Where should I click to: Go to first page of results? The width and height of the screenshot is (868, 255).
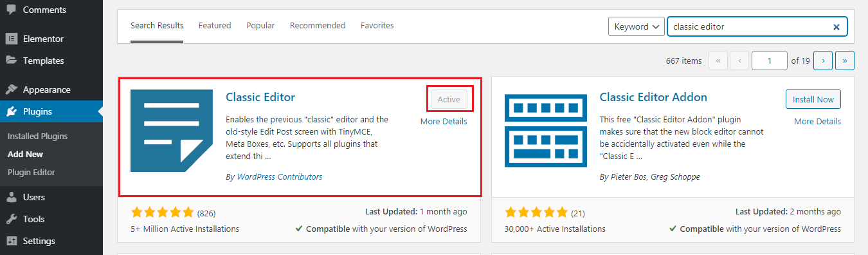tap(718, 61)
